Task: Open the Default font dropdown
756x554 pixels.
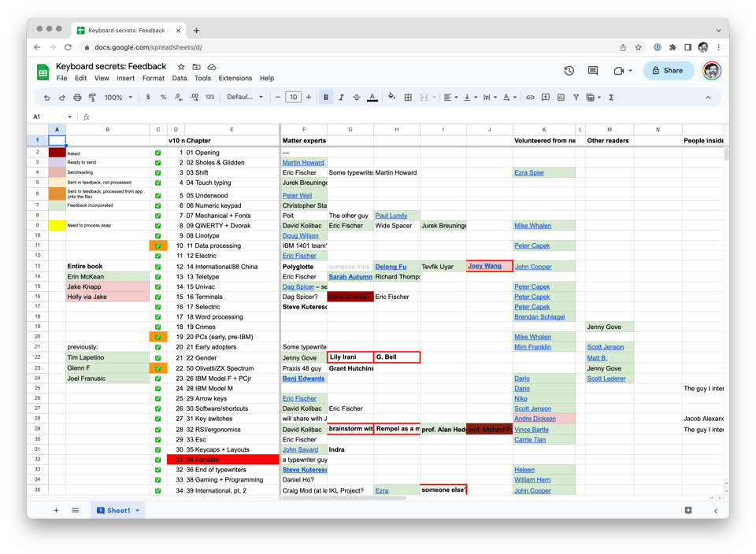Action: (244, 97)
